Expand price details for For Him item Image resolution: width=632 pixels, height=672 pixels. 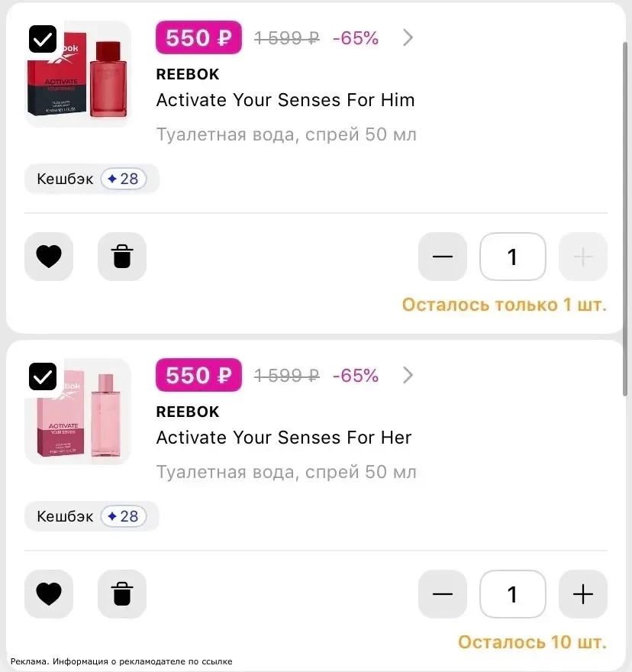(408, 37)
